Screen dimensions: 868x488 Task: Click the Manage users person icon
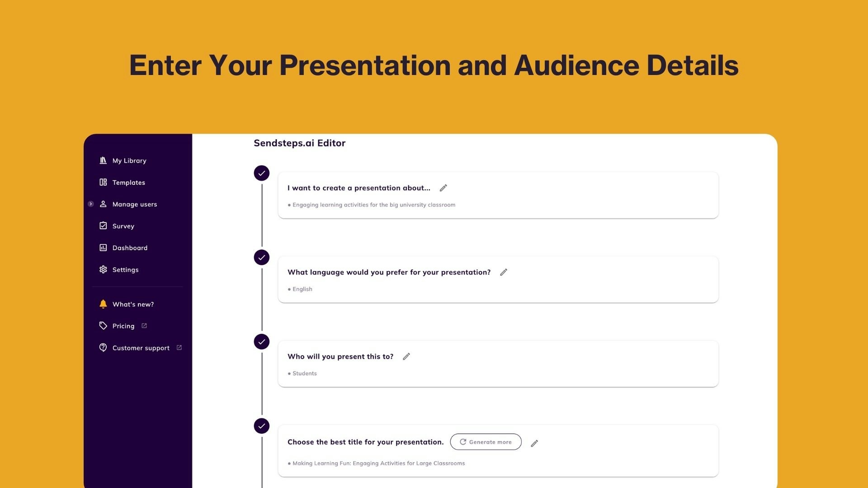tap(103, 204)
